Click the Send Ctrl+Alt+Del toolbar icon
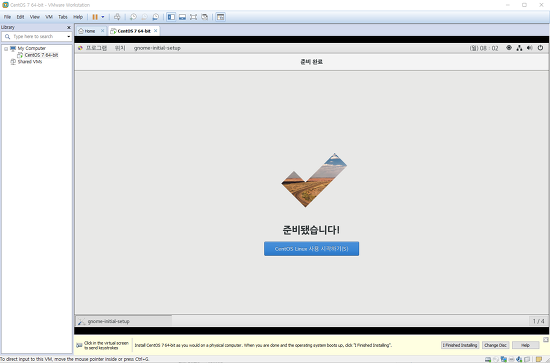The width and height of the screenshot is (550, 363). tap(117, 17)
